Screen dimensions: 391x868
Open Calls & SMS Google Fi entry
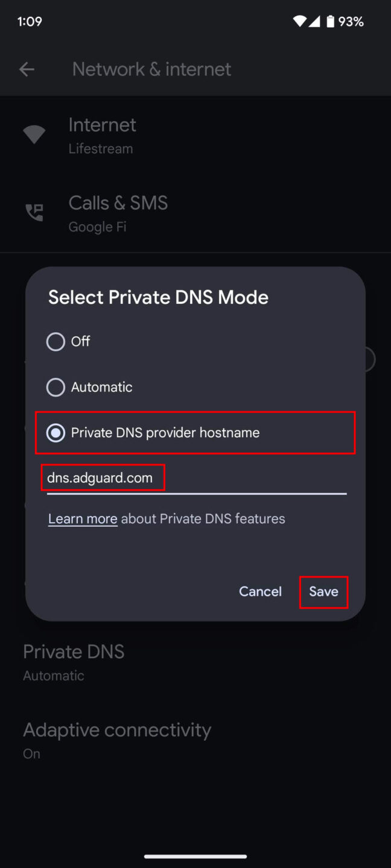pos(118,213)
